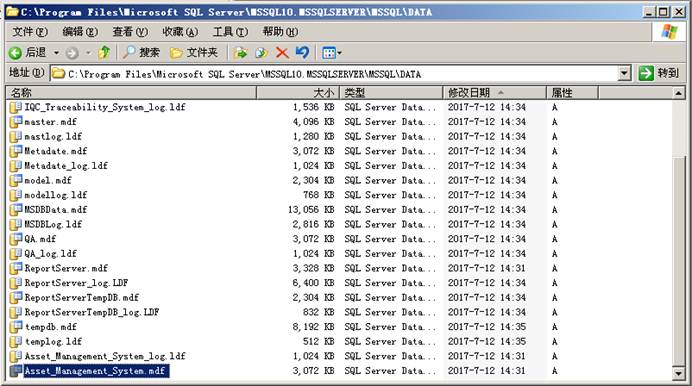Viewport: 692px width, 386px height.
Task: Click the Metadate_log.ldf file icon
Action: pos(16,165)
